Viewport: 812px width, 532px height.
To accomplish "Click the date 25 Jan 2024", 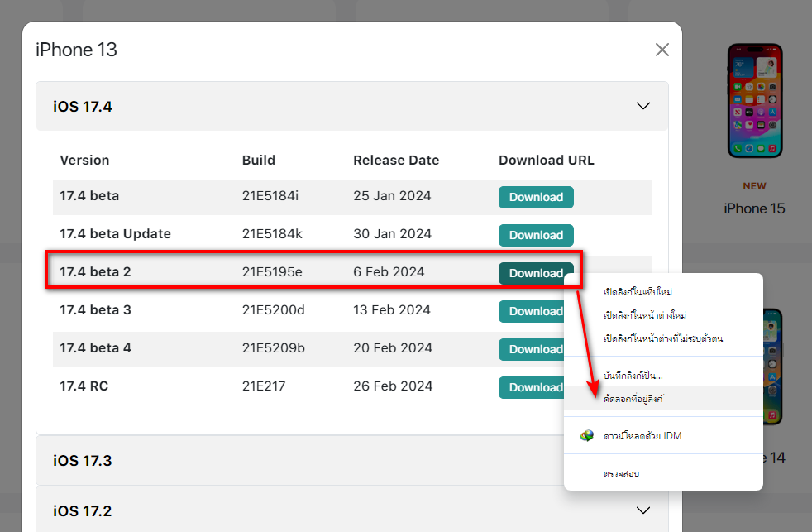I will click(392, 196).
